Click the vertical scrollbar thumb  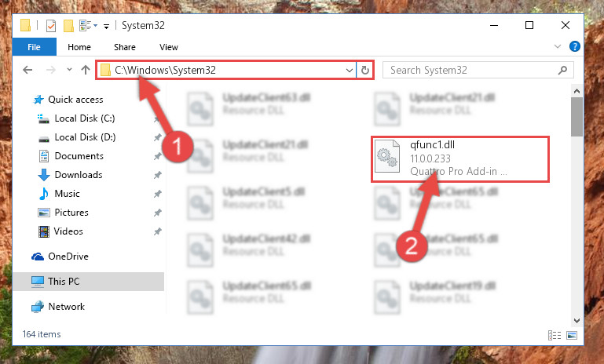[x=577, y=117]
